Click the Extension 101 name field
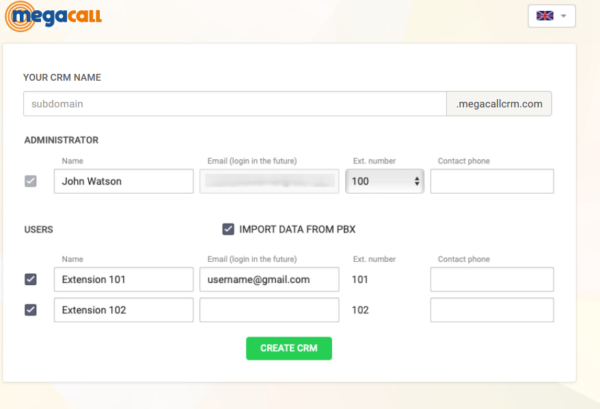Image resolution: width=600 pixels, height=409 pixels. tap(123, 280)
